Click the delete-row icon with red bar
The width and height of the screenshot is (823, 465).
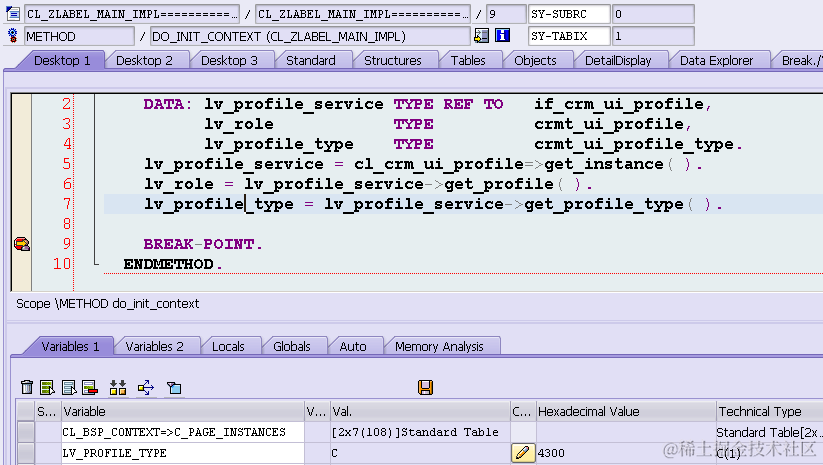(90, 387)
